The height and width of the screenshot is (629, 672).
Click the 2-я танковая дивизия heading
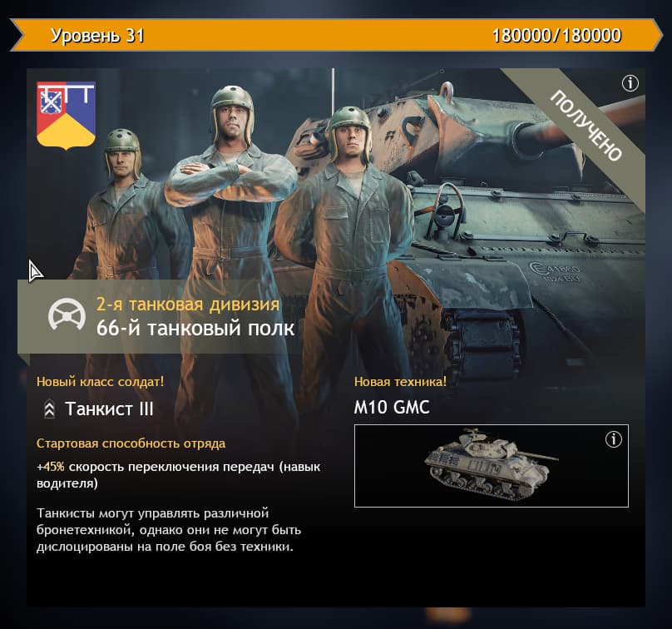point(188,304)
